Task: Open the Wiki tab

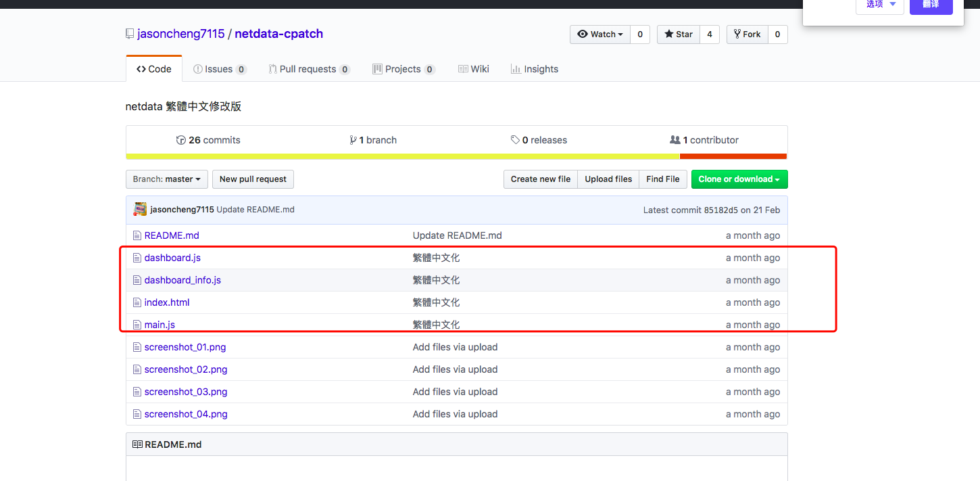Action: 473,69
